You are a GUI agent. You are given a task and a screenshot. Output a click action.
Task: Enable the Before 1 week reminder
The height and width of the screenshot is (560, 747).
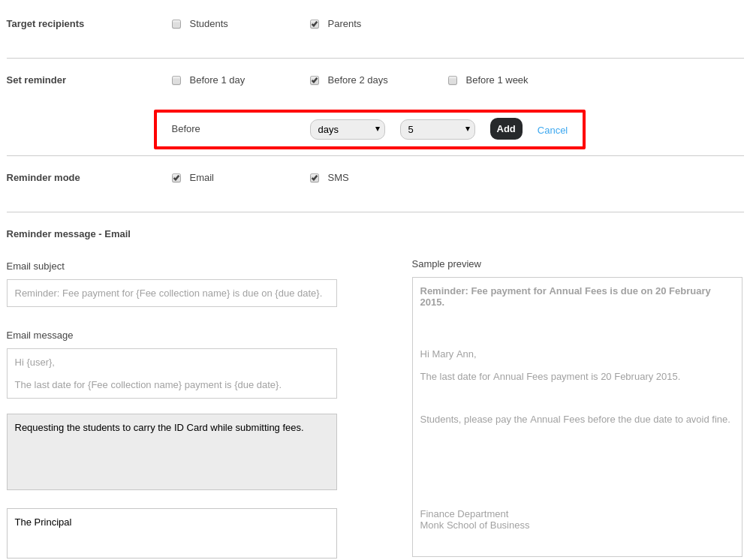tap(453, 80)
